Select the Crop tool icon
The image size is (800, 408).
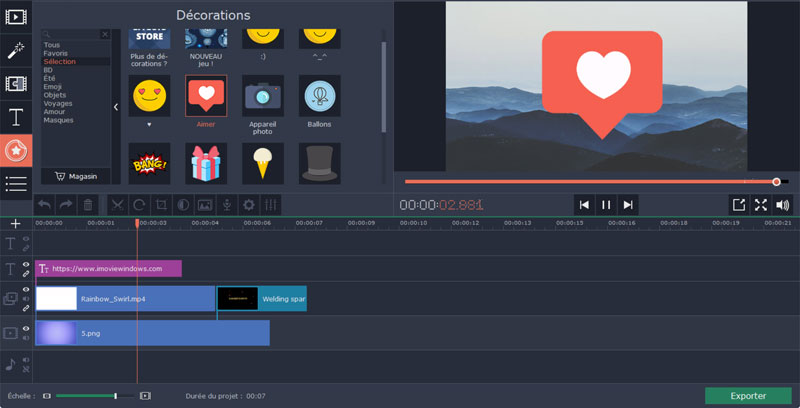coord(161,205)
